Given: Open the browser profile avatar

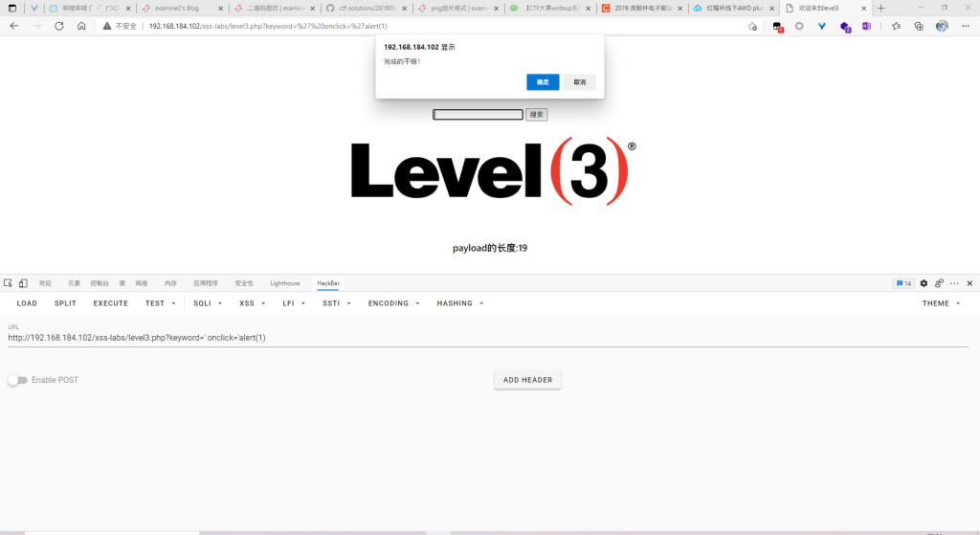Looking at the screenshot, I should [x=942, y=26].
